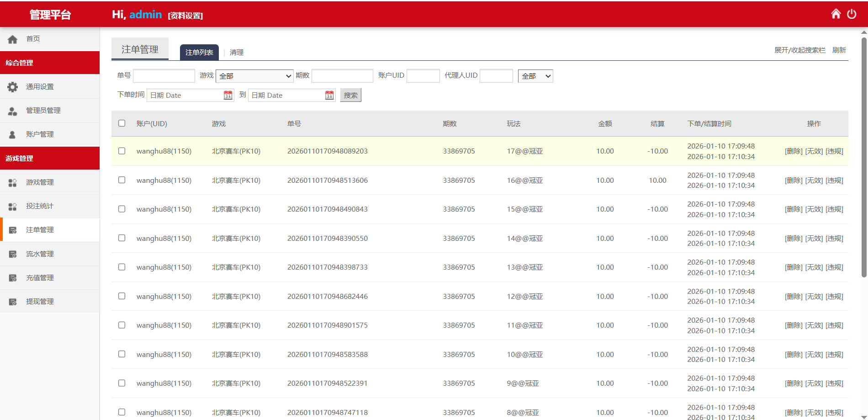Switch to the 清理 tab
Image resolution: width=868 pixels, height=420 pixels.
237,53
